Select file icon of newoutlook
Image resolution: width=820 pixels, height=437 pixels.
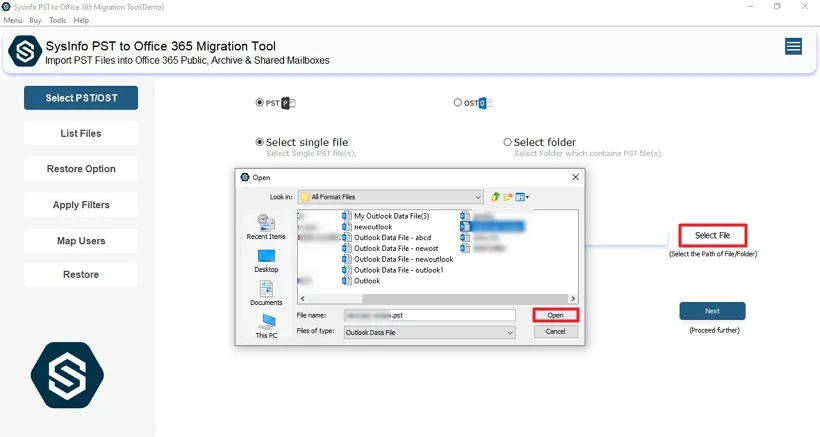tap(347, 227)
